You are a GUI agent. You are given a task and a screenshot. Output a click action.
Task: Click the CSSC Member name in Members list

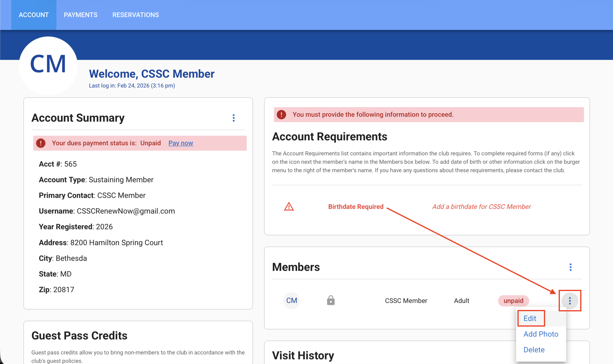406,301
